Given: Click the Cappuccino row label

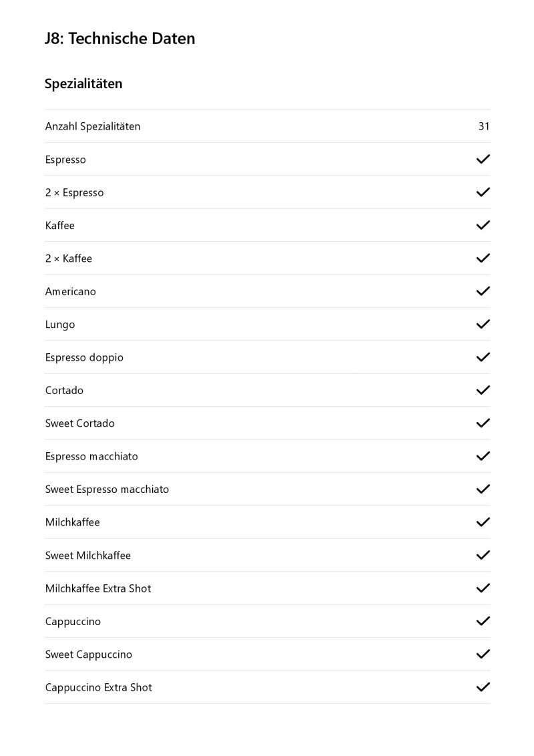Looking at the screenshot, I should (x=73, y=622).
